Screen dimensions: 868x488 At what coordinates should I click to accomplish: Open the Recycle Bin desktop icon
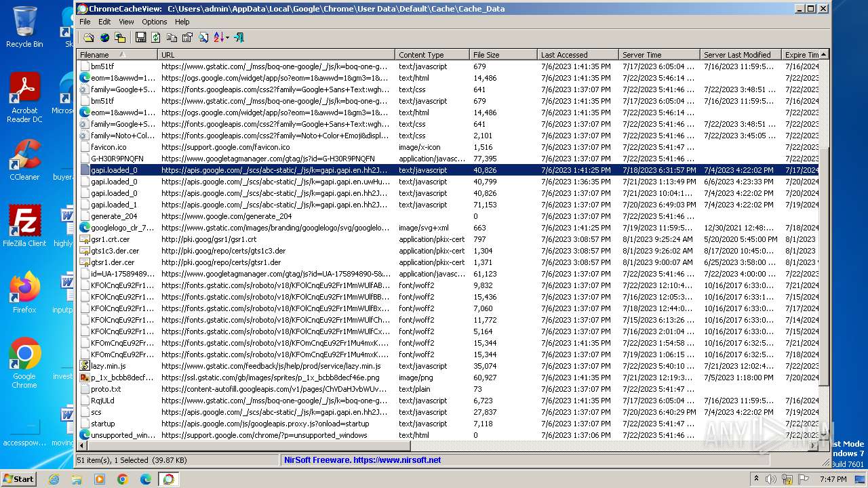click(24, 27)
